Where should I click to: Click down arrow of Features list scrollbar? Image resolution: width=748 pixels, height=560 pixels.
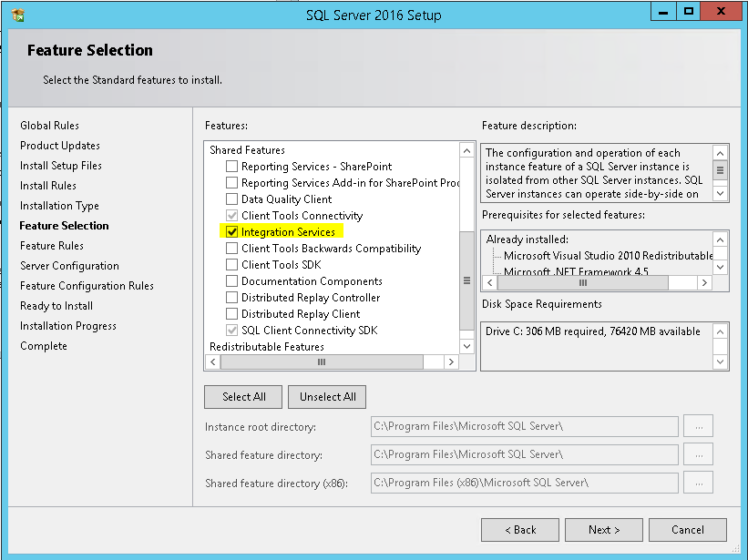pyautogui.click(x=467, y=346)
